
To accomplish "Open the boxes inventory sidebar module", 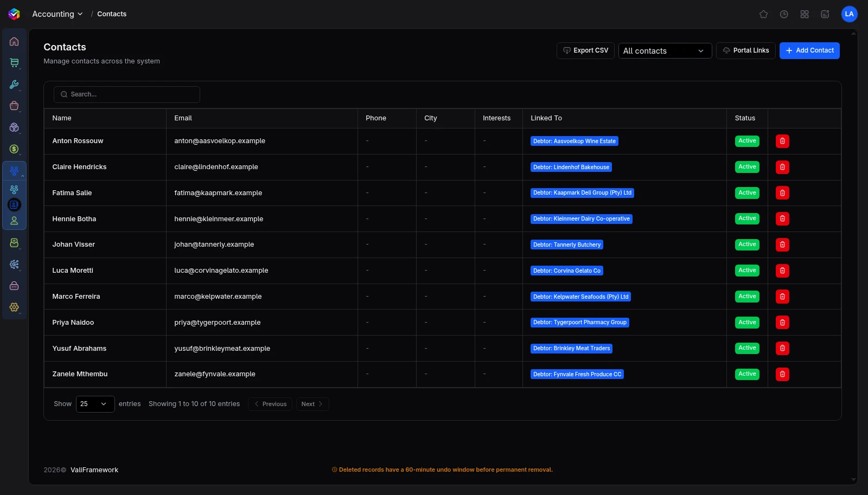I will click(x=14, y=127).
